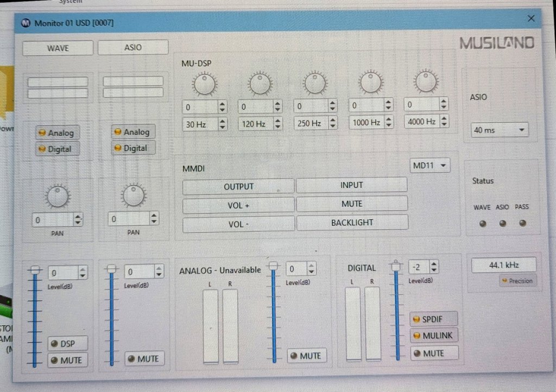The image size is (556, 392).
Task: Click the WAVE status indicator light
Action: coord(483,224)
